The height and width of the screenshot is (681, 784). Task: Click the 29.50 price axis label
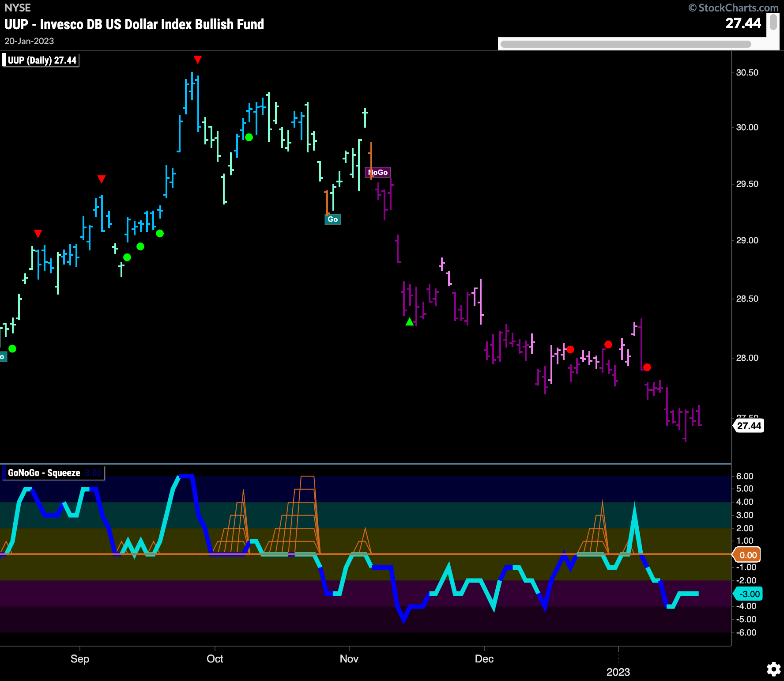(x=747, y=184)
